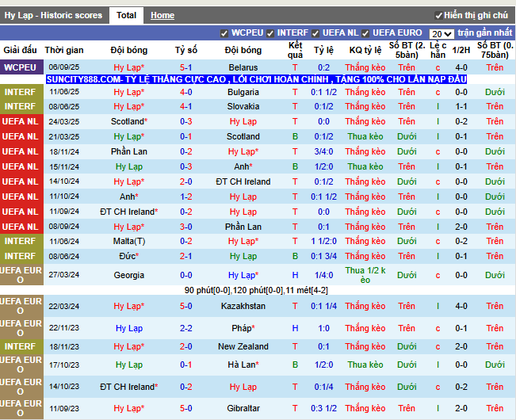Click the 0-0 score versus Georgia
This screenshot has height=420, width=516.
[186, 275]
